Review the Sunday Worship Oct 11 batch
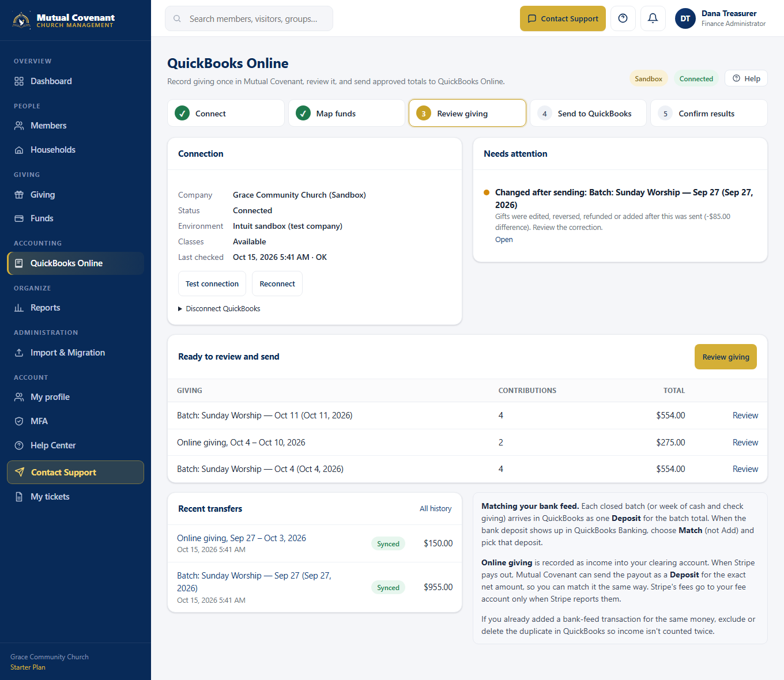This screenshot has width=784, height=680. click(745, 415)
